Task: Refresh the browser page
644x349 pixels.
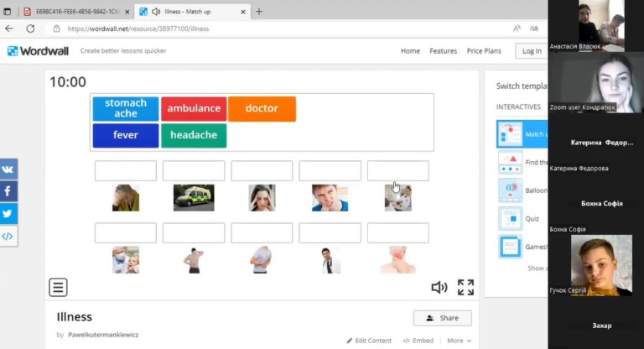Action: point(30,29)
